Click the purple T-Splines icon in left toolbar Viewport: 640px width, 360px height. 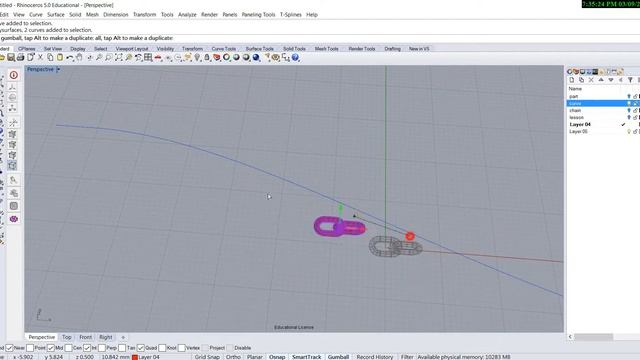pos(13,219)
